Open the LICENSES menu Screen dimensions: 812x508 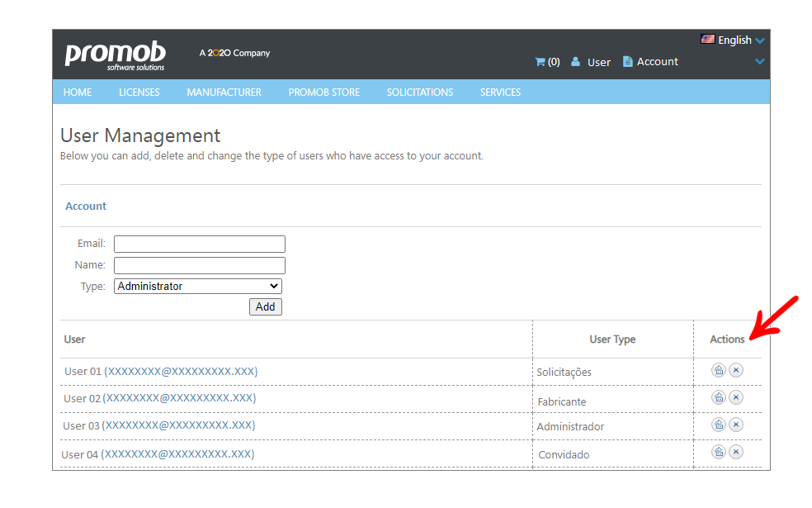(139, 93)
